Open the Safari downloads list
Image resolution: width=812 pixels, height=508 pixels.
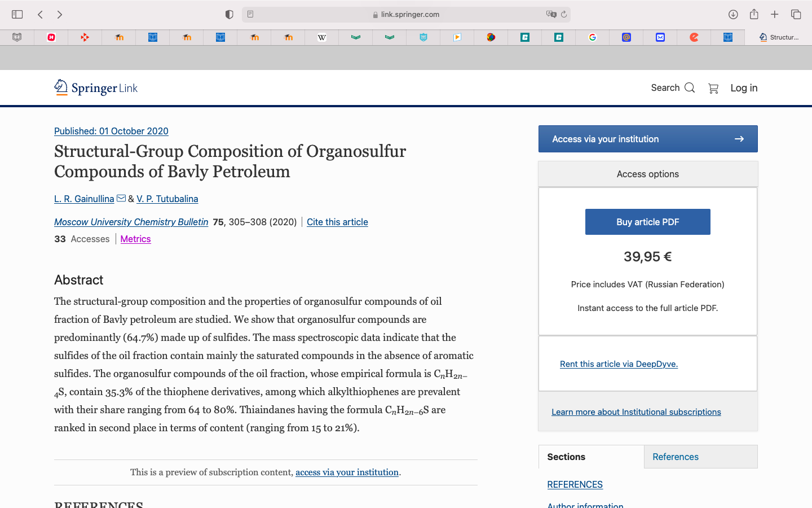pyautogui.click(x=733, y=14)
